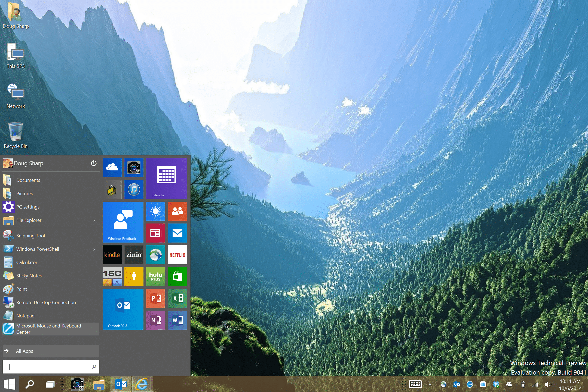Select the Network desktop icon
588x392 pixels.
click(x=16, y=96)
